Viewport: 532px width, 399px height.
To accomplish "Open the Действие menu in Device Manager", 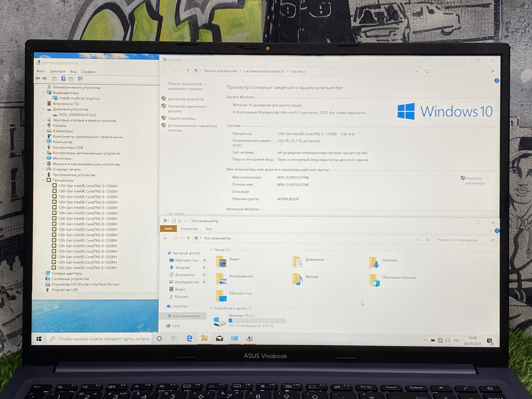I will (x=57, y=71).
